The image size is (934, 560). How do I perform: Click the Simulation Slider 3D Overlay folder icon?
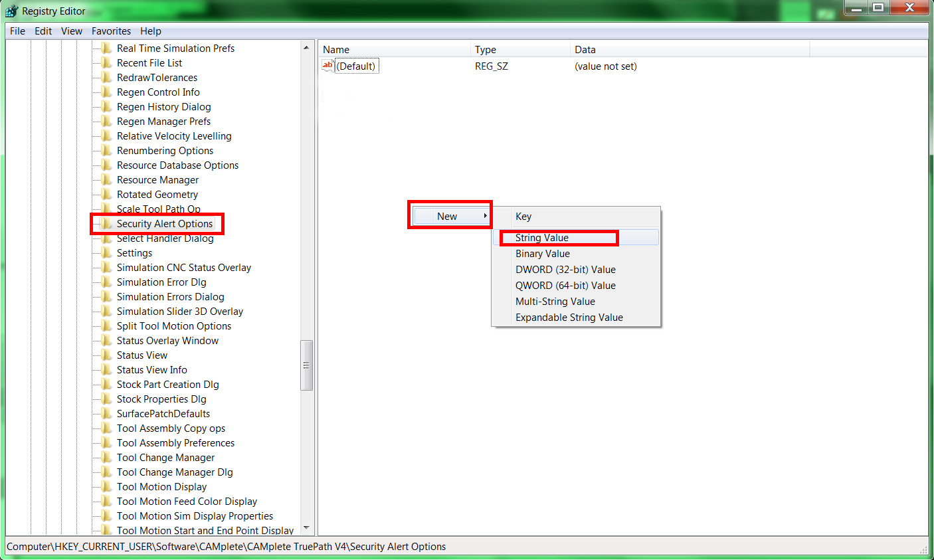click(106, 311)
